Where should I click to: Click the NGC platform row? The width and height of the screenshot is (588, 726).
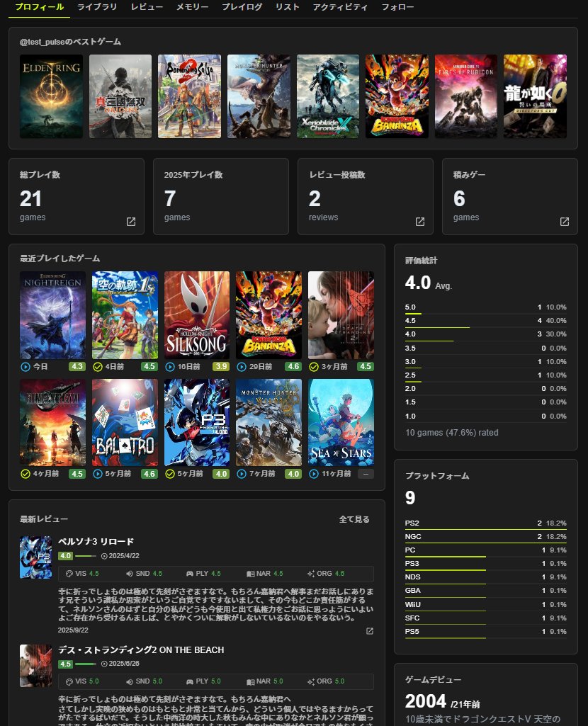click(x=486, y=537)
